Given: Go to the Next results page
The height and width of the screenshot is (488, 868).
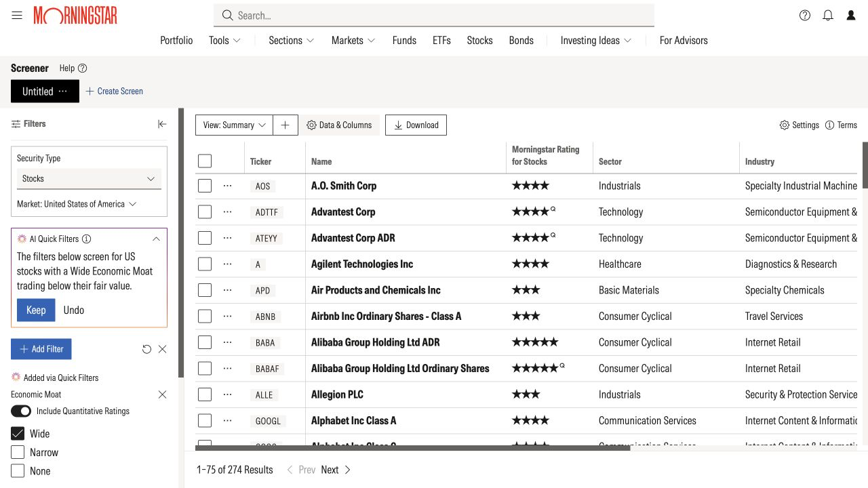Looking at the screenshot, I should coord(336,470).
